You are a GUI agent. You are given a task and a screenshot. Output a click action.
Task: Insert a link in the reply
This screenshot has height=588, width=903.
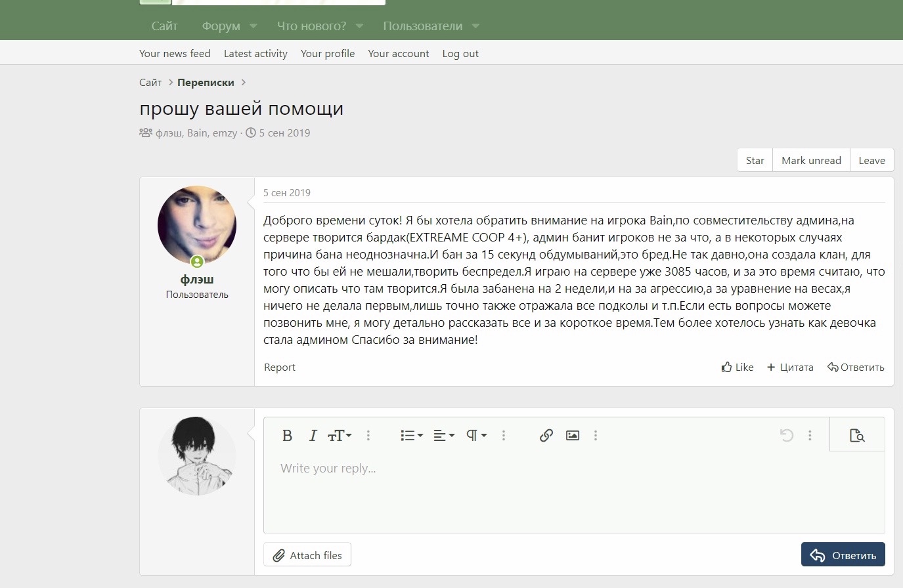coord(546,435)
